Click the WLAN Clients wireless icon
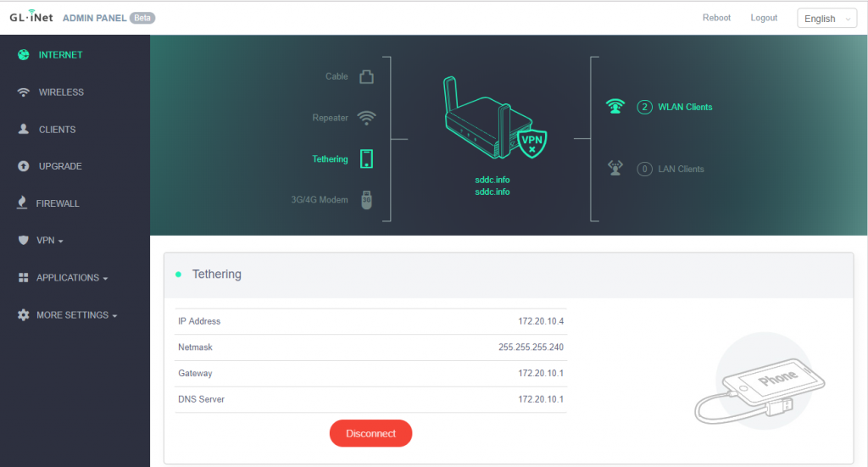 (x=615, y=108)
